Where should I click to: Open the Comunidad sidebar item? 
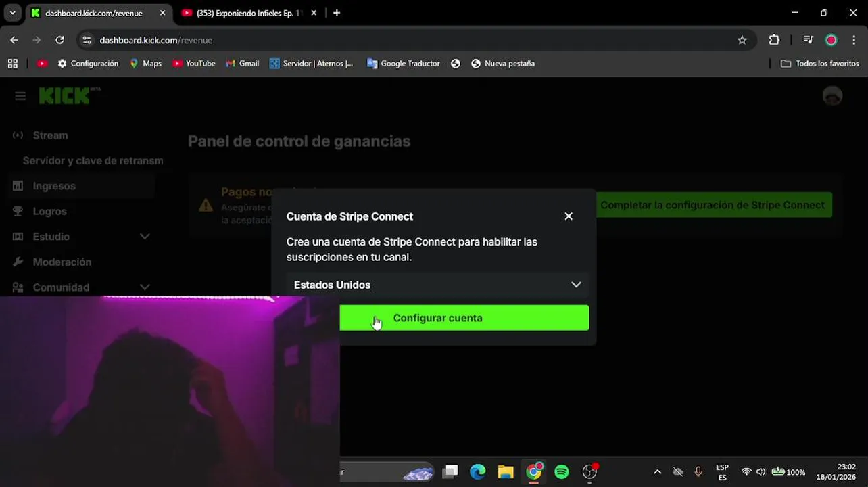(61, 287)
